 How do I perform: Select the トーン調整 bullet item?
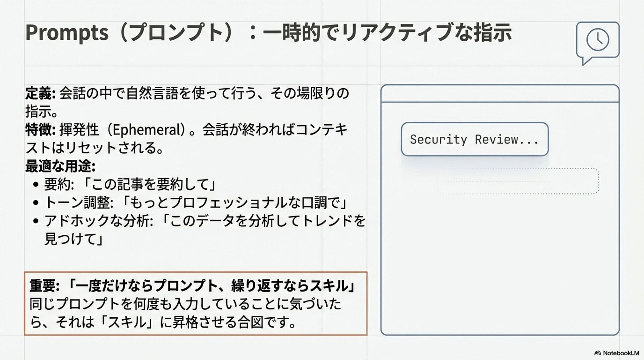(x=196, y=203)
